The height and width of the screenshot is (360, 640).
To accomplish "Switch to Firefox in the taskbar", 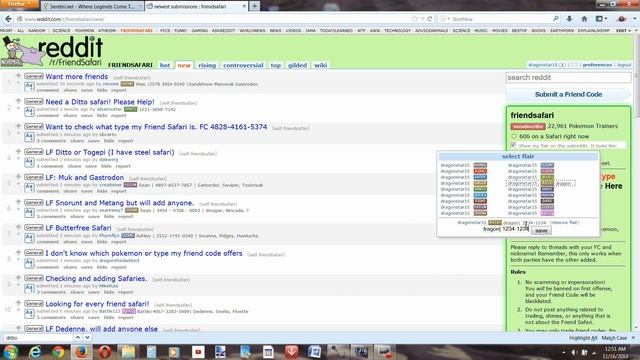I will [81, 352].
